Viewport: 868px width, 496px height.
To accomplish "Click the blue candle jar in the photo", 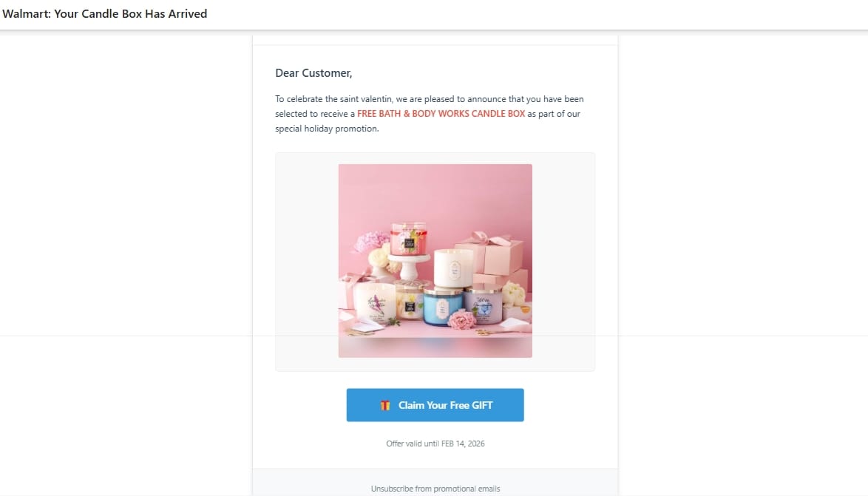I will tap(442, 306).
